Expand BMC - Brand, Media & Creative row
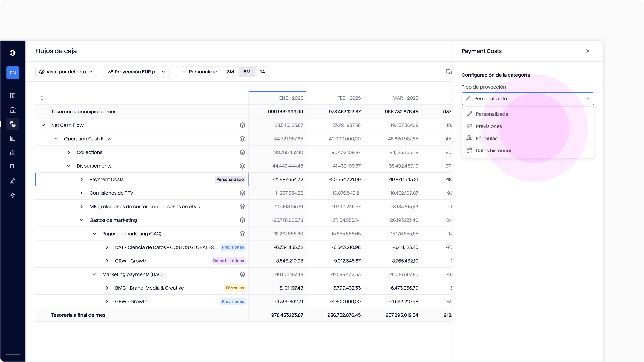644x362 pixels. point(107,288)
